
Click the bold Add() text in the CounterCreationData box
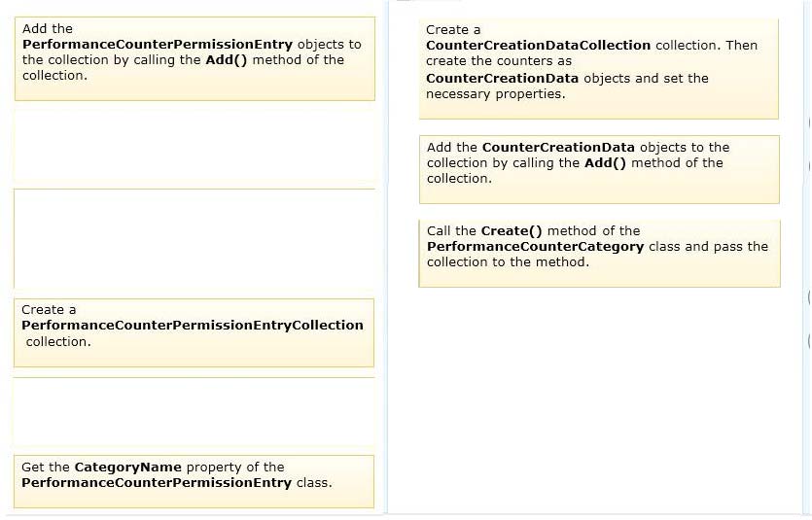(x=605, y=163)
